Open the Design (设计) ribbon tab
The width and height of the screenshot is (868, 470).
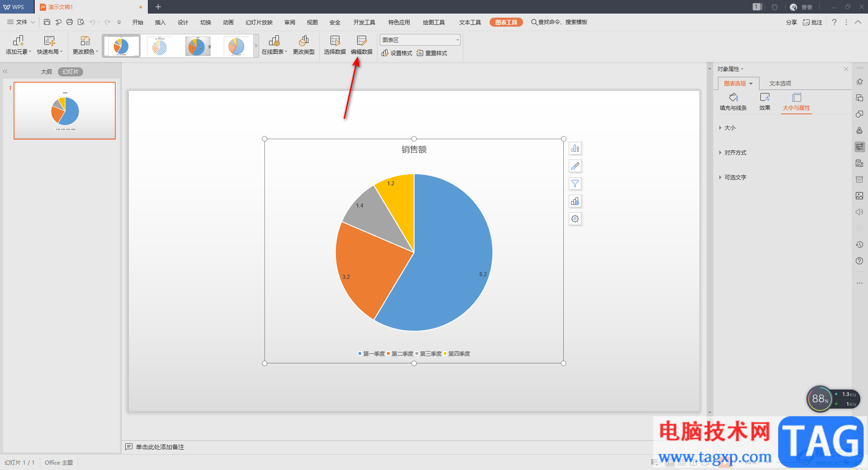pyautogui.click(x=183, y=22)
